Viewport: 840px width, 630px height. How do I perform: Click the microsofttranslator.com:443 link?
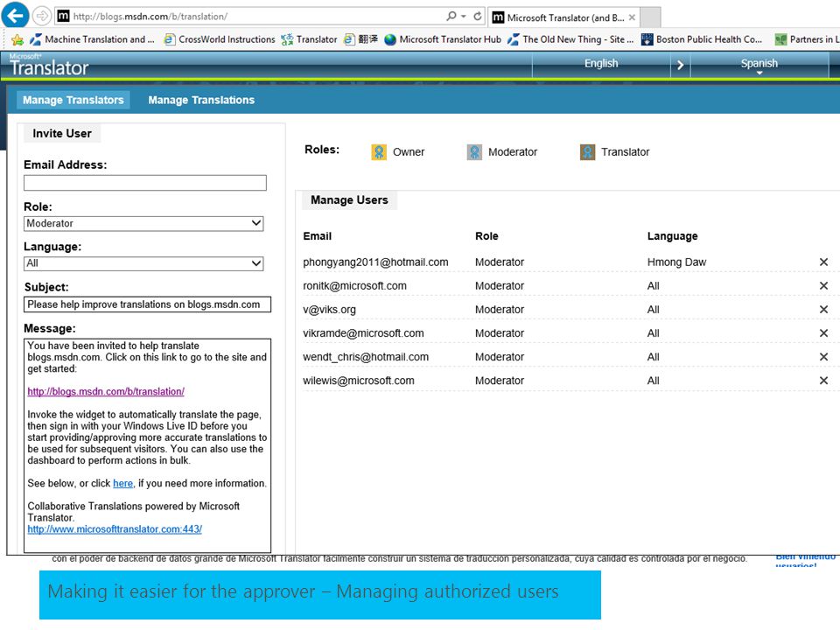(115, 529)
